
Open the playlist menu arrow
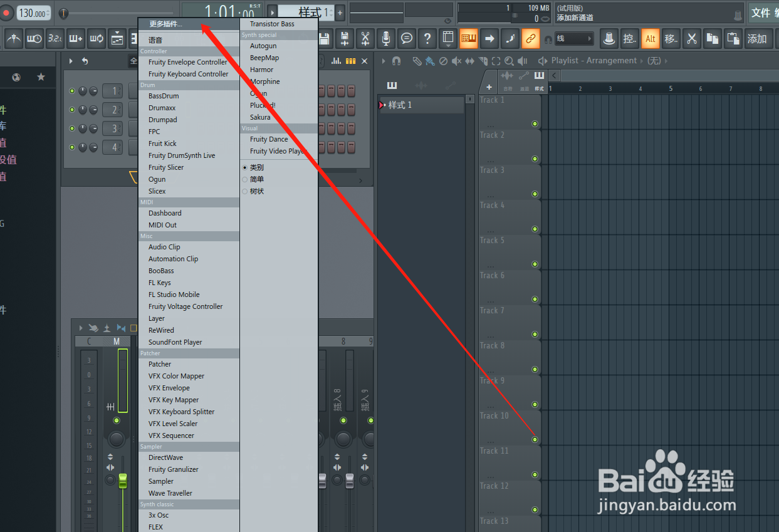click(x=383, y=61)
